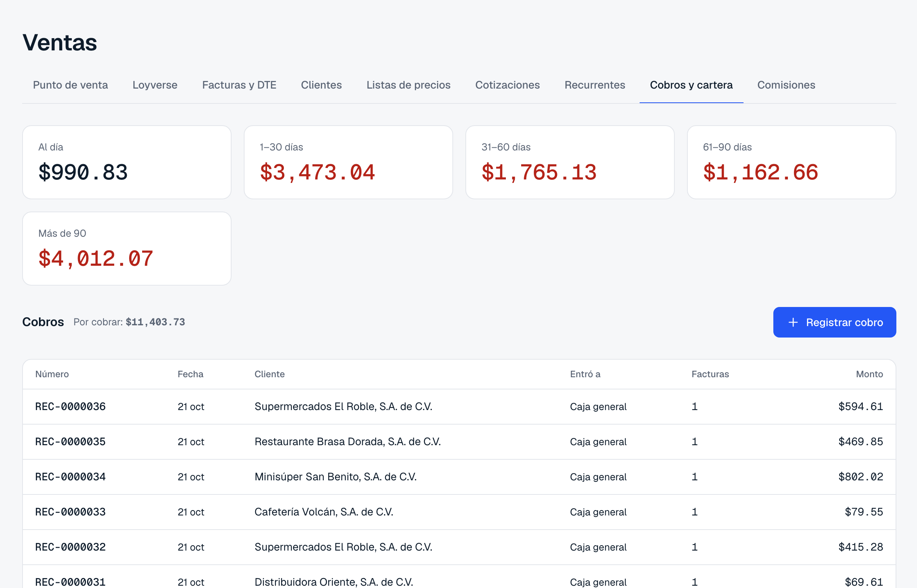Click the 31–60 días card
The height and width of the screenshot is (588, 917).
(570, 162)
